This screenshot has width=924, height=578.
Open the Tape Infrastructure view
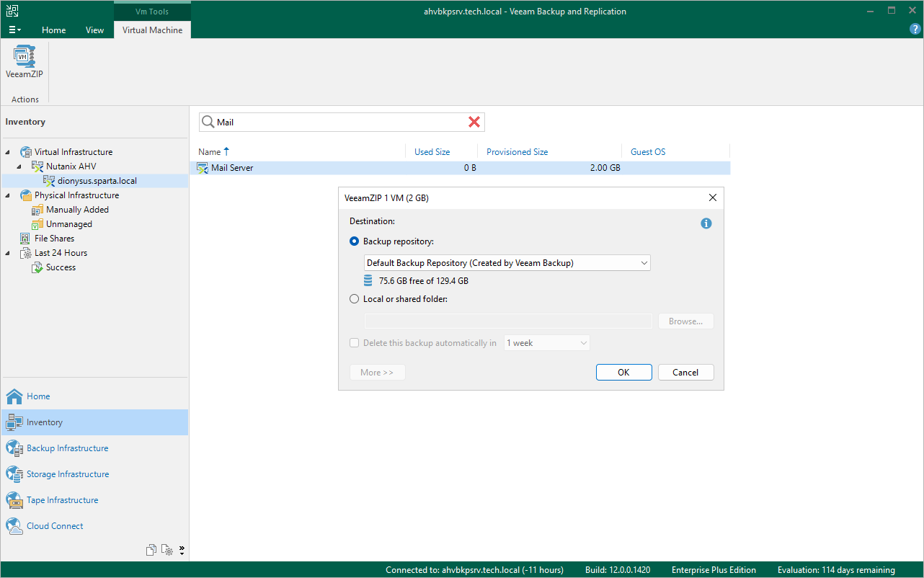[63, 500]
